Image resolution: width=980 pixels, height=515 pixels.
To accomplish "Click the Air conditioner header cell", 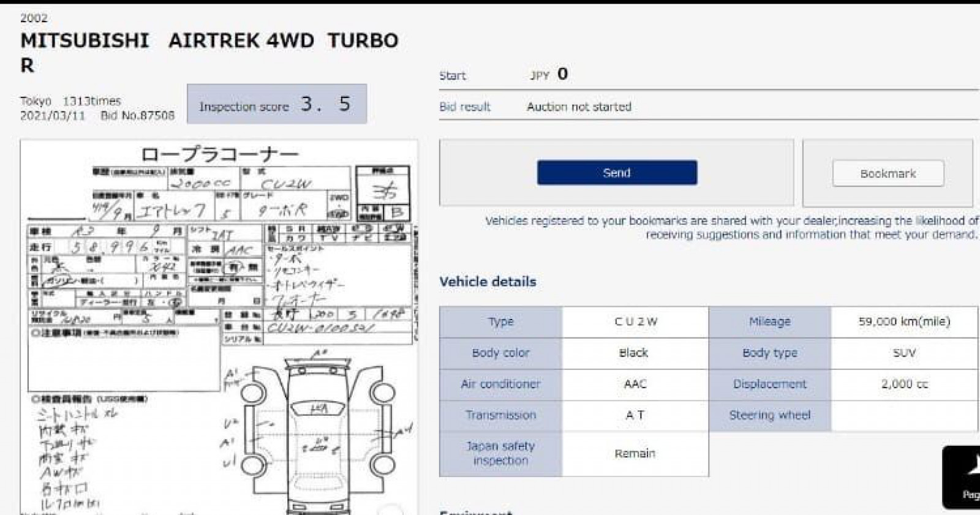I will click(x=501, y=384).
